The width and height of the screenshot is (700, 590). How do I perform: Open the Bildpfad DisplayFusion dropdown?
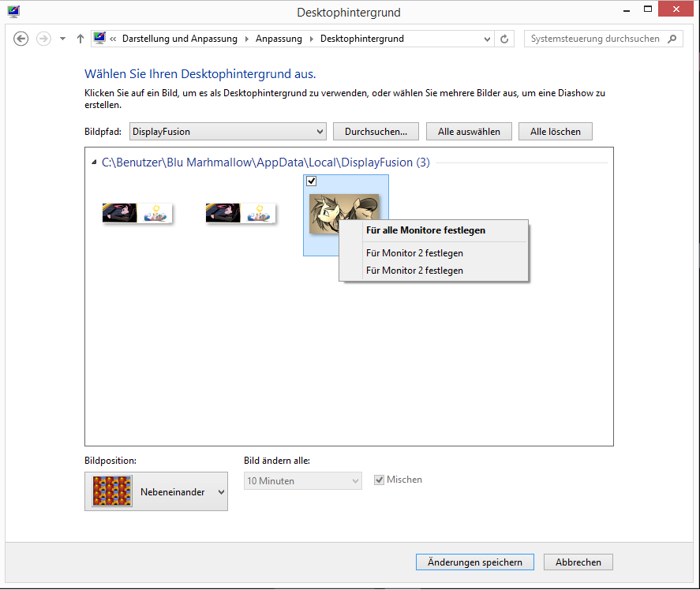tap(228, 132)
